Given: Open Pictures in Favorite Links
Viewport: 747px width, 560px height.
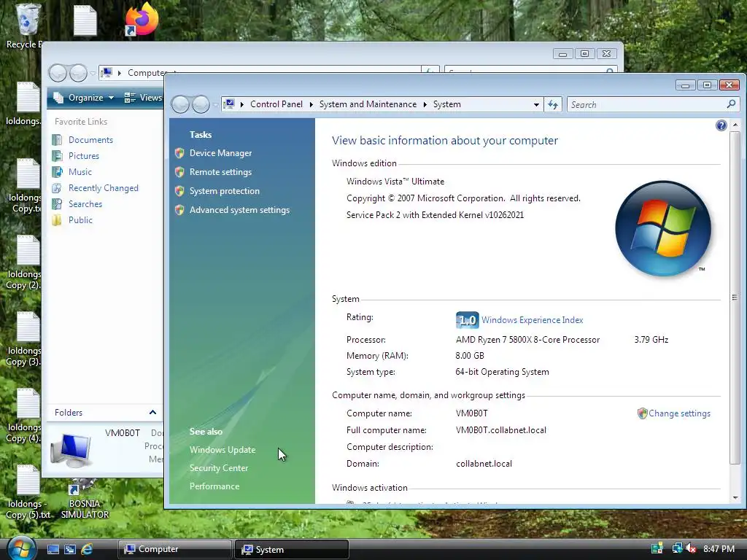Looking at the screenshot, I should tap(84, 156).
